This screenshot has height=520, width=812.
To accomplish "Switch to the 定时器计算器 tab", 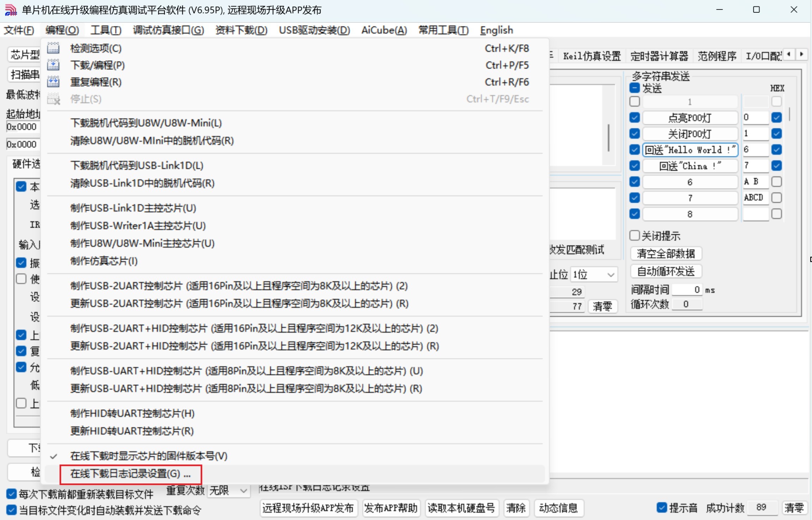I will pos(659,56).
